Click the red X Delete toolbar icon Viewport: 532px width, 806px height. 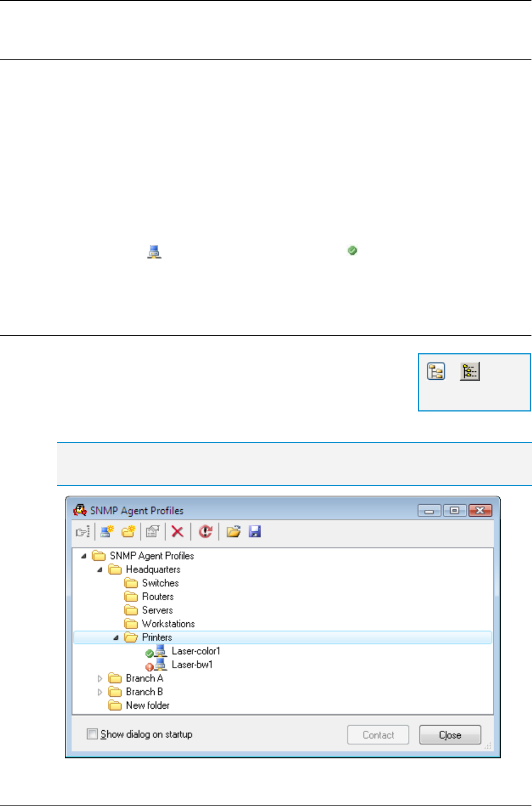click(177, 532)
